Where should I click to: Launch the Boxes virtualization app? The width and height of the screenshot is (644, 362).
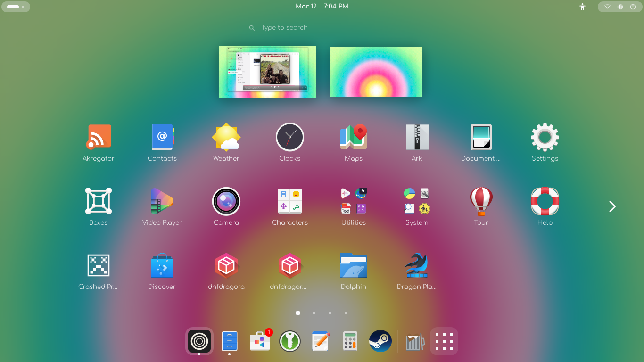click(x=98, y=200)
